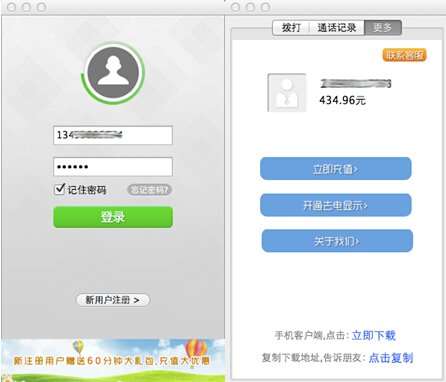This screenshot has width=446, height=382.
Task: Zoom the account window
Action: (x=265, y=7)
